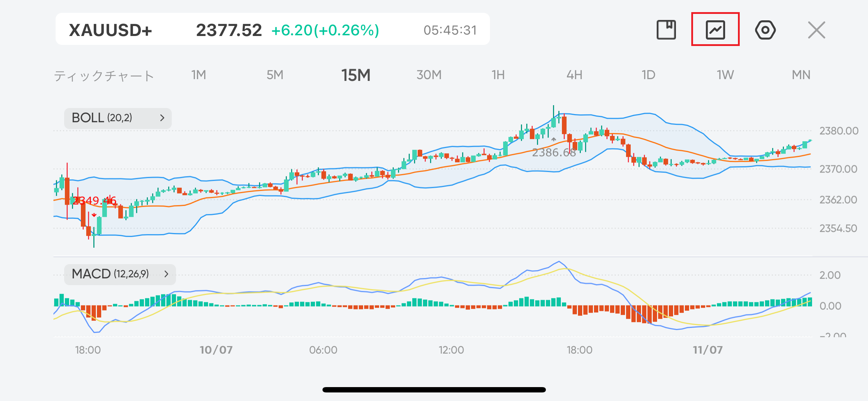Open the hexagon chart settings icon

[x=765, y=30]
